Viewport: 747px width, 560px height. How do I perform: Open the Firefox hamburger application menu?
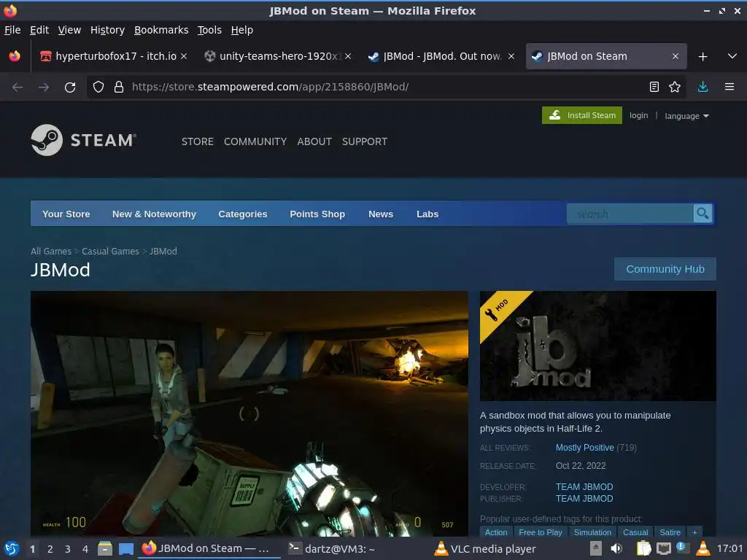coord(729,87)
